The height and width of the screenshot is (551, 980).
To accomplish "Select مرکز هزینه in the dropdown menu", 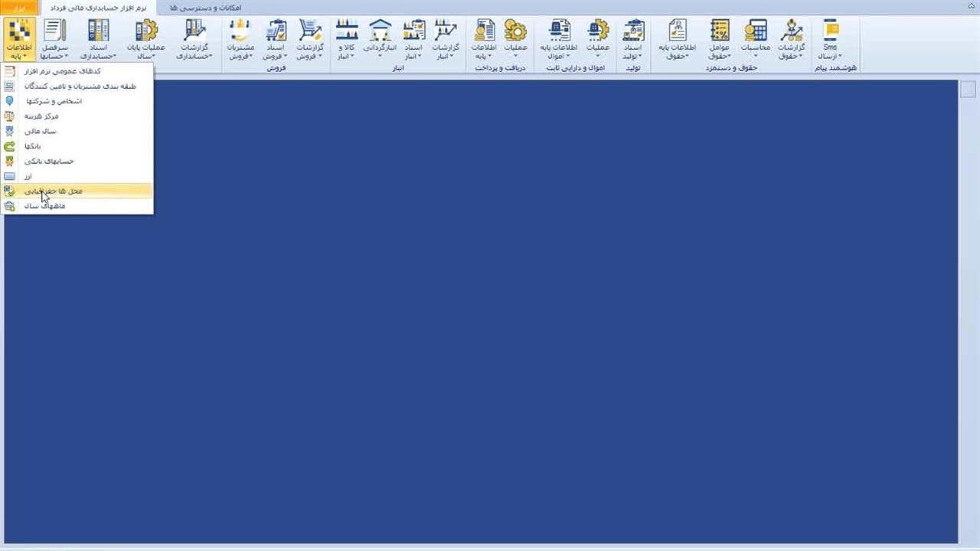I will tap(41, 116).
